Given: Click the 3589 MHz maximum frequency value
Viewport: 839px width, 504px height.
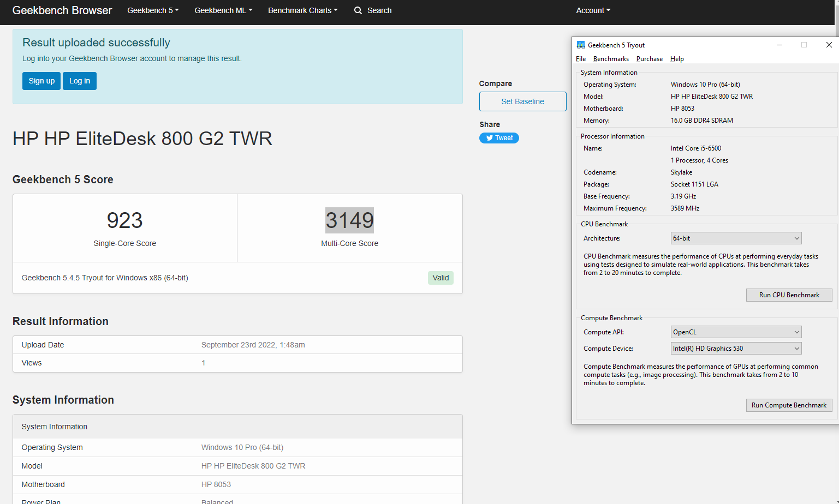Looking at the screenshot, I should pos(685,208).
